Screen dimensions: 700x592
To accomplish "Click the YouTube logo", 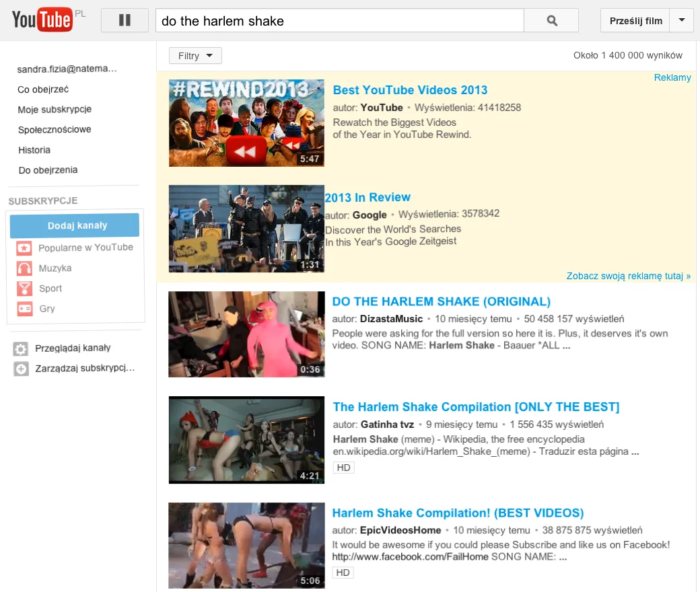I will point(42,20).
